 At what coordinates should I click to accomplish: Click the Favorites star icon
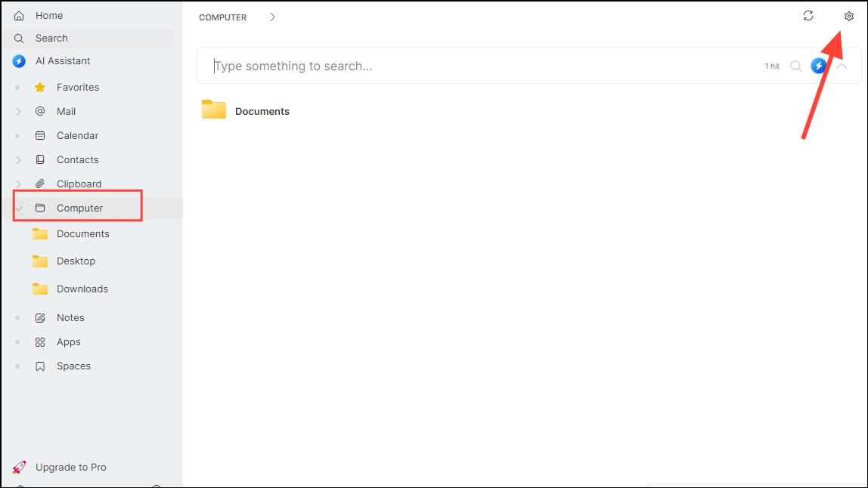pos(39,87)
